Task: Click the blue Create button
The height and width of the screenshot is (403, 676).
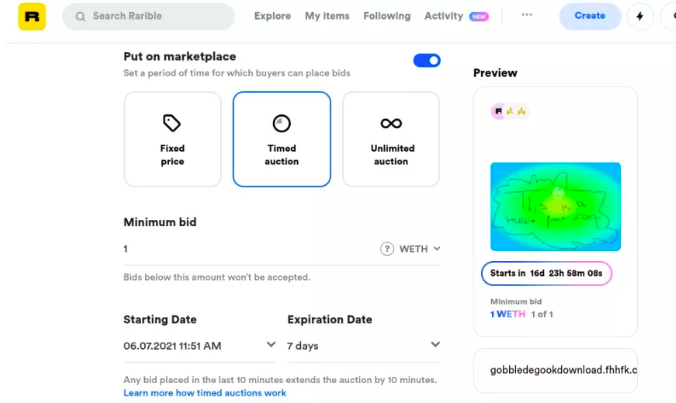Action: click(x=590, y=16)
